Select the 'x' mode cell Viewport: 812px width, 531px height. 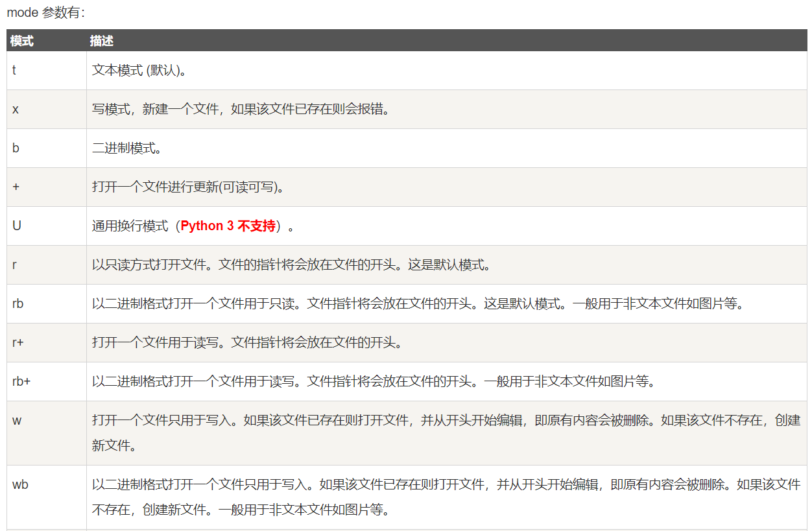pyautogui.click(x=47, y=109)
